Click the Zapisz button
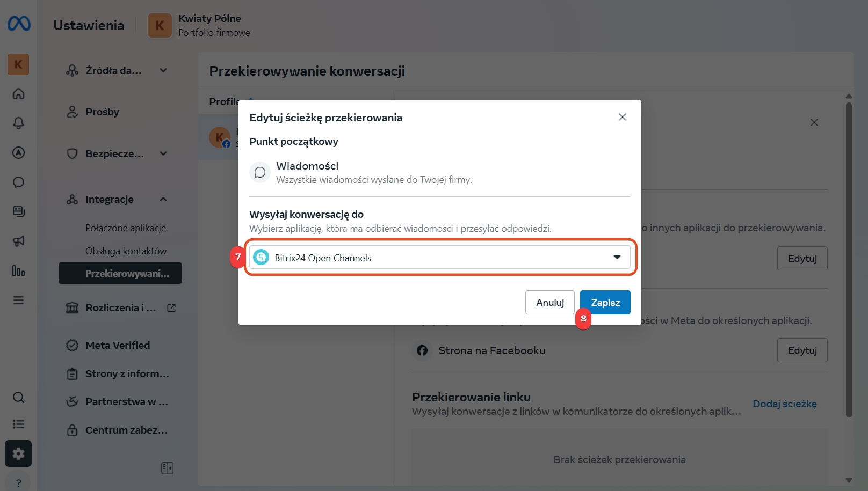The image size is (868, 491). [x=605, y=303]
